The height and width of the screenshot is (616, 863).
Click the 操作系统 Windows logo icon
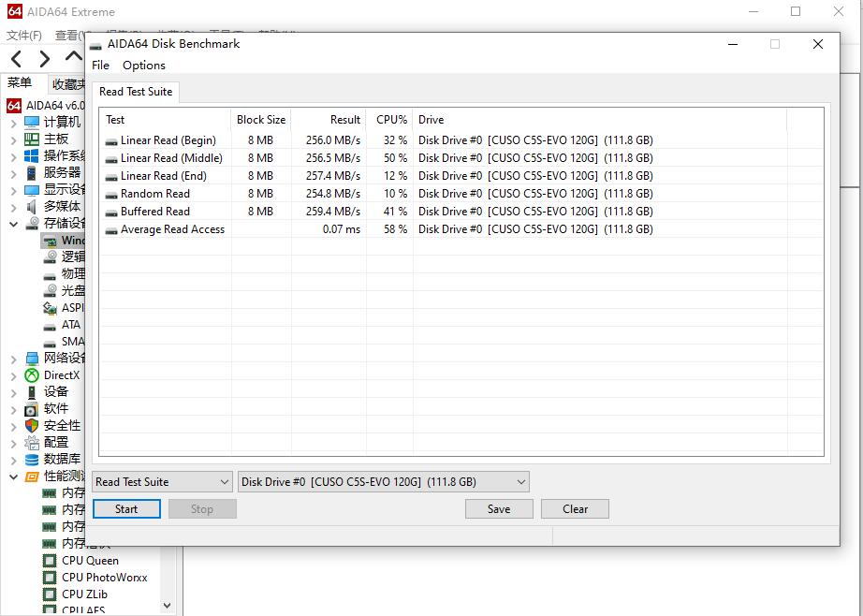pos(32,156)
